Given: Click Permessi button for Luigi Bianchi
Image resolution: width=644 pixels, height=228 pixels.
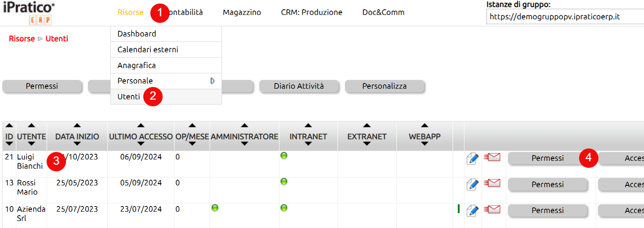Looking at the screenshot, I should click(x=548, y=158).
